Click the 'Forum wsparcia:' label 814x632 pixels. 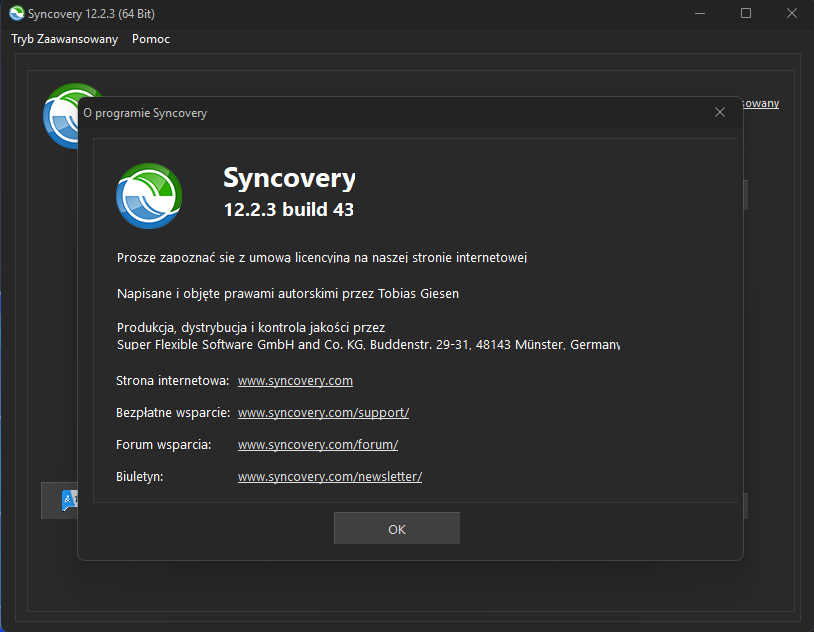(x=164, y=445)
